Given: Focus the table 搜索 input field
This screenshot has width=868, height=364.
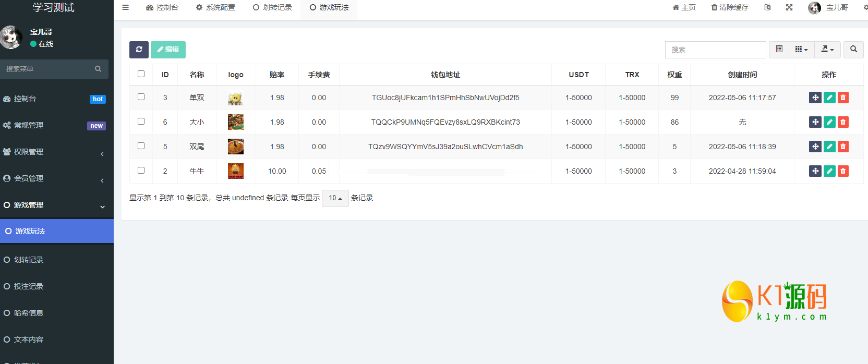Looking at the screenshot, I should point(716,50).
